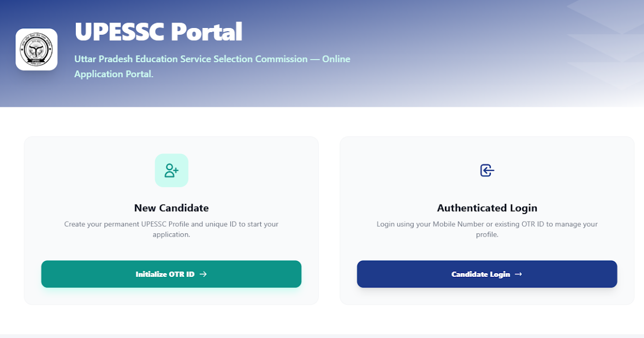Click the 'Candidate Login' button label text
The width and height of the screenshot is (644, 338).
480,274
